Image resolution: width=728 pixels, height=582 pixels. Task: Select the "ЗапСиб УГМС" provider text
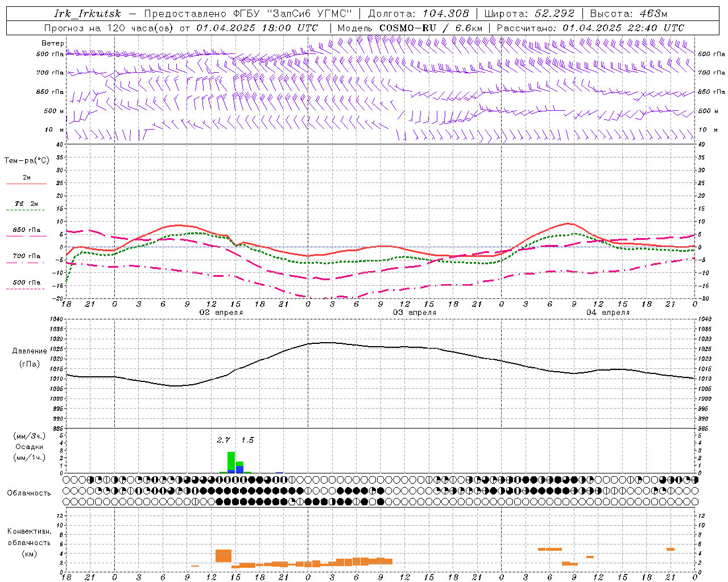point(309,14)
